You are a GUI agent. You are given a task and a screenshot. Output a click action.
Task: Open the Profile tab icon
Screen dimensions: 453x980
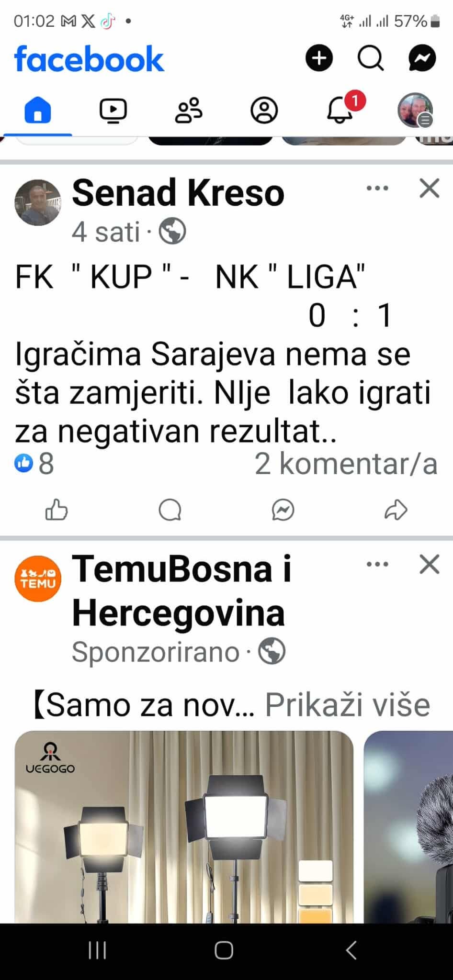[x=264, y=111]
